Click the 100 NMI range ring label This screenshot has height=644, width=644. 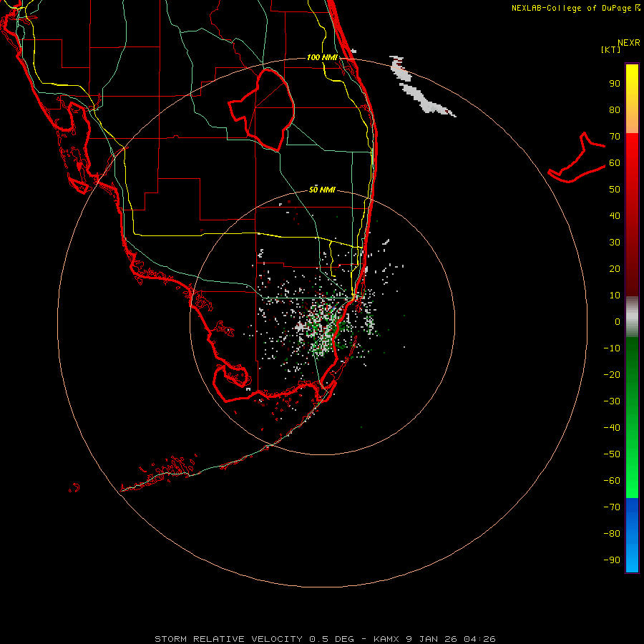pos(322,57)
